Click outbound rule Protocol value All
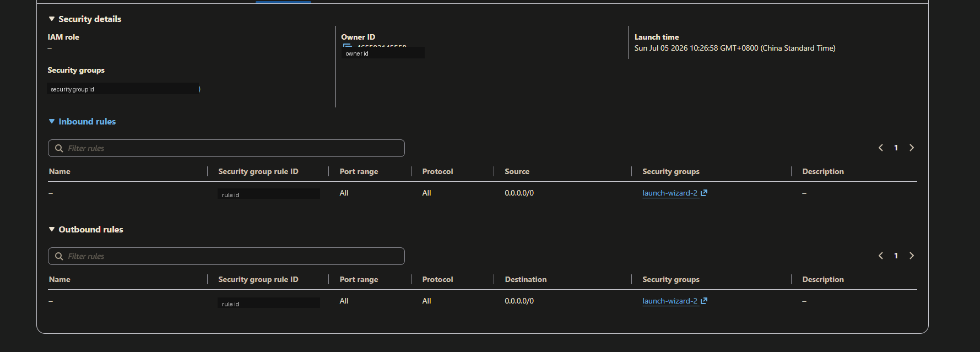Image resolution: width=980 pixels, height=352 pixels. click(427, 301)
